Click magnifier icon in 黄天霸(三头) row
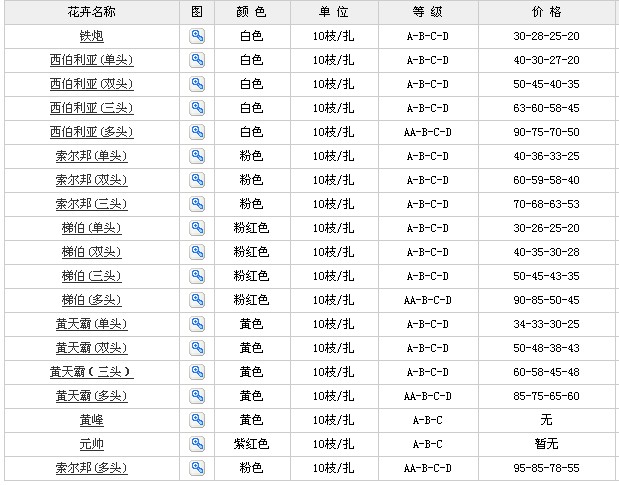 click(197, 372)
